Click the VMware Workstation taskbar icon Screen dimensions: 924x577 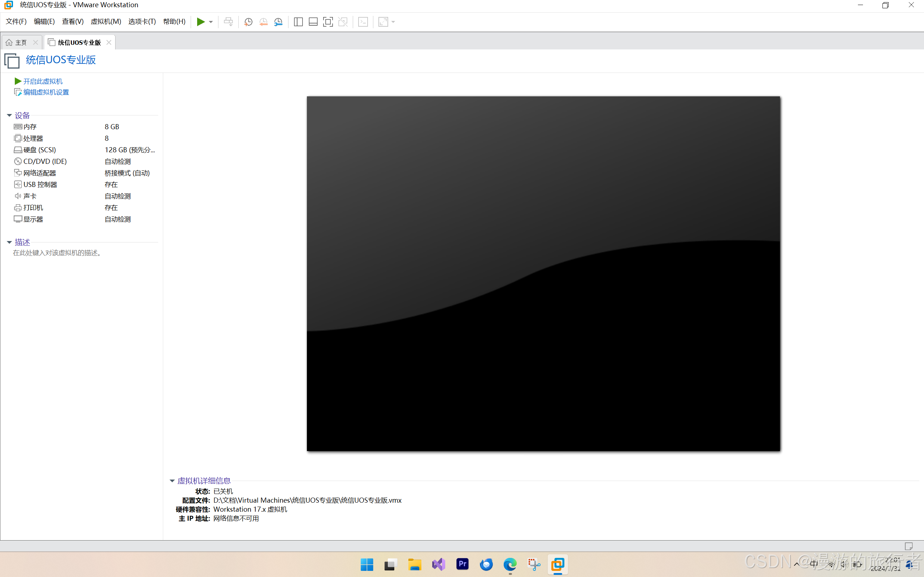coord(558,564)
